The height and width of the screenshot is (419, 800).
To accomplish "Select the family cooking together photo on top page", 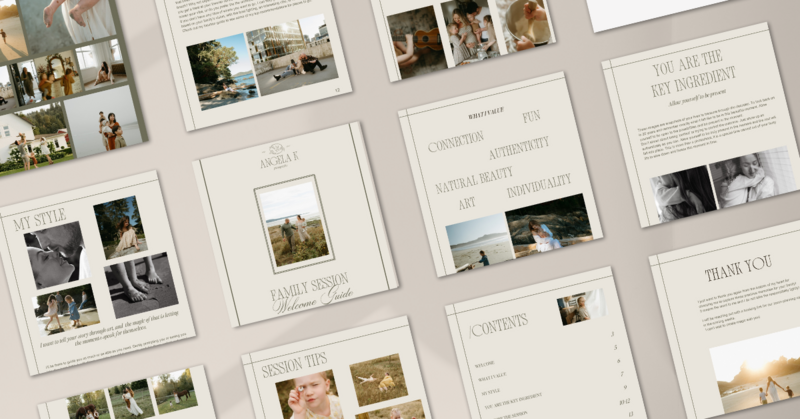I will 470,33.
